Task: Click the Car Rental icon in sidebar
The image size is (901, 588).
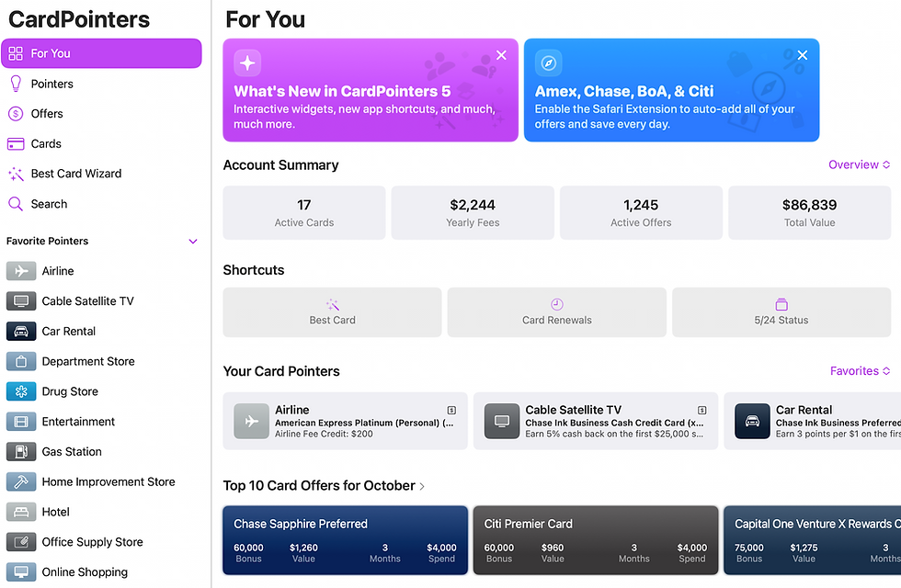Action: (x=21, y=332)
